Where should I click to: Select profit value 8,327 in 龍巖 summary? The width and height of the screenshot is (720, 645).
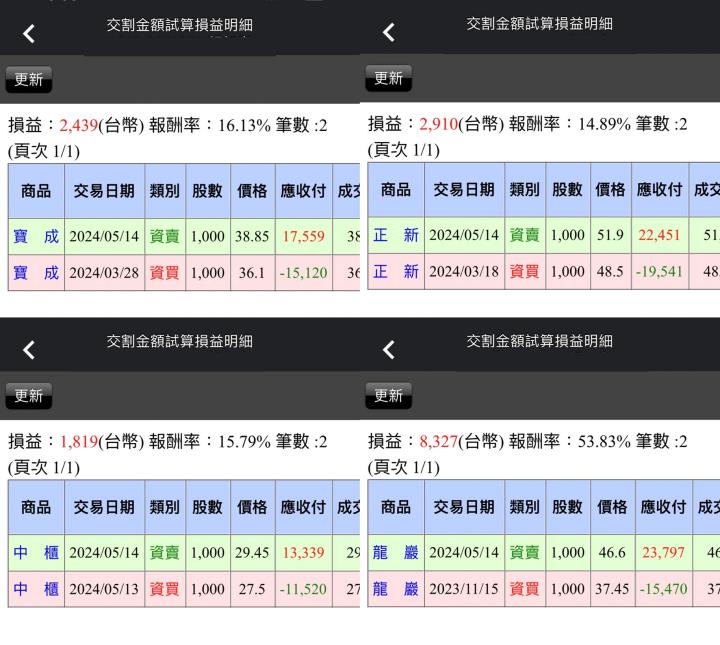[x=439, y=442]
